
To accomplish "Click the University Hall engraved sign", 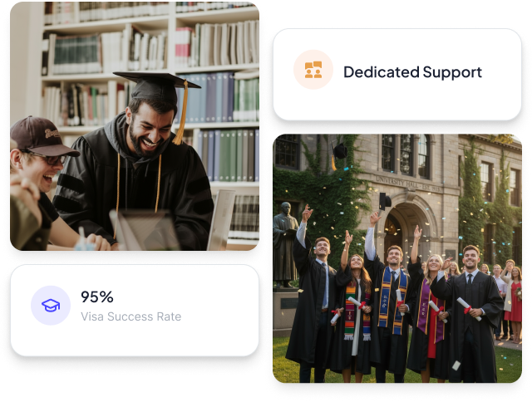I will tap(409, 184).
